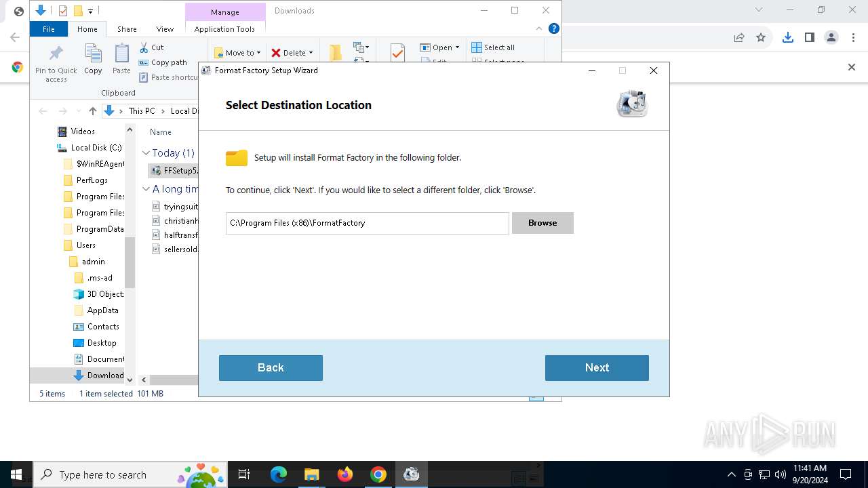The height and width of the screenshot is (488, 868).
Task: Open Microsoft Edge from the taskbar
Action: pyautogui.click(x=279, y=474)
